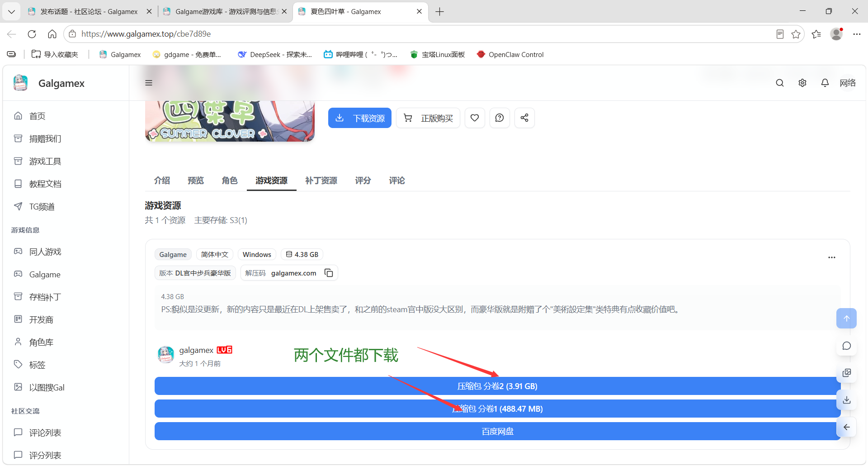868x466 pixels.
Task: Click the heart favorite button
Action: 475,118
